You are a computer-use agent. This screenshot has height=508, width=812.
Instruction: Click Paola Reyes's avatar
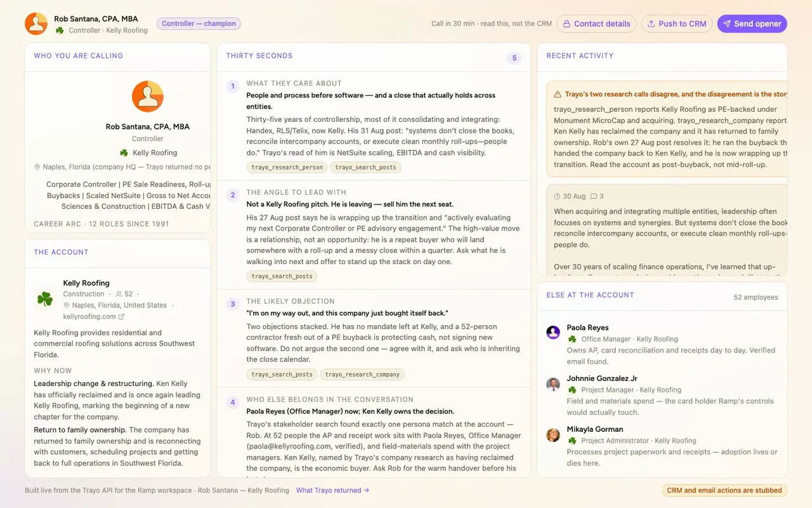click(553, 333)
